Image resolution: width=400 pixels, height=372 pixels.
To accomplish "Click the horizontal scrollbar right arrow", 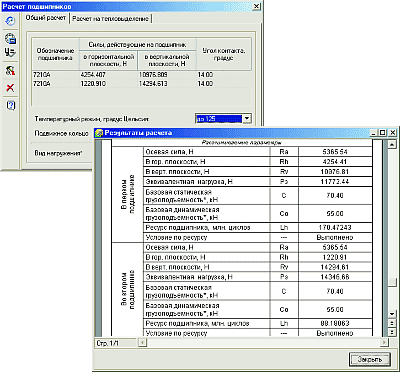I will [x=384, y=342].
